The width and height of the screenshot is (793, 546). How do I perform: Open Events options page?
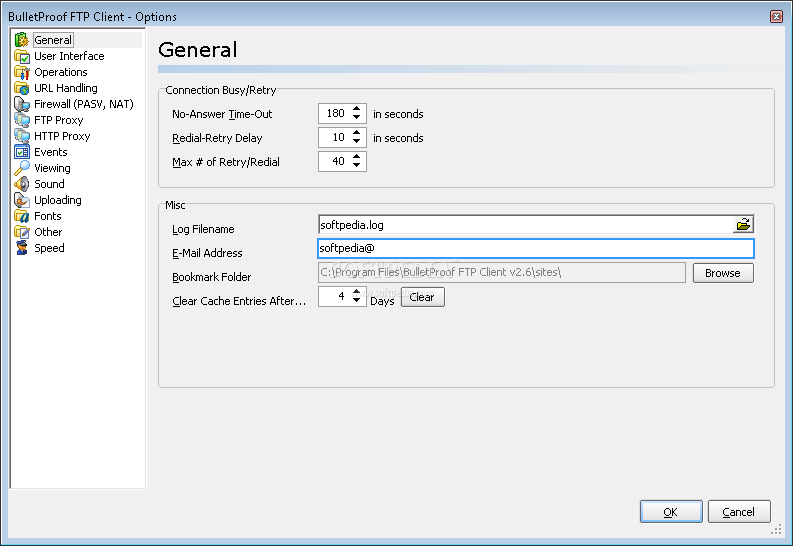click(x=51, y=152)
